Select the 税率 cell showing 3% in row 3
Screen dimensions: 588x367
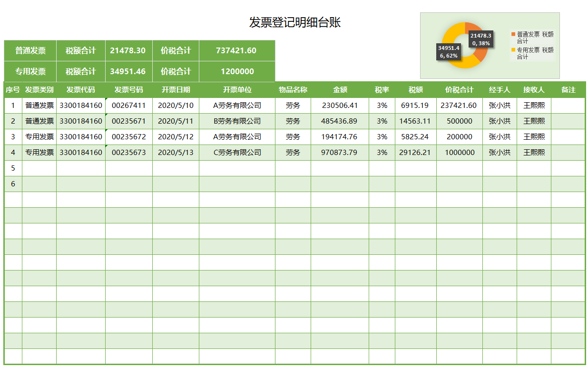coord(381,137)
